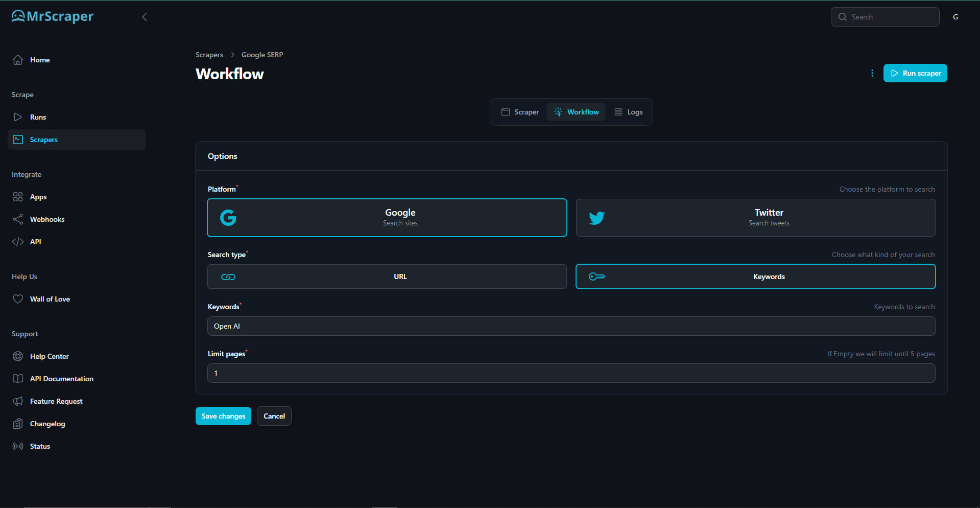Open Changelog
This screenshot has width=980, height=508.
77,424
